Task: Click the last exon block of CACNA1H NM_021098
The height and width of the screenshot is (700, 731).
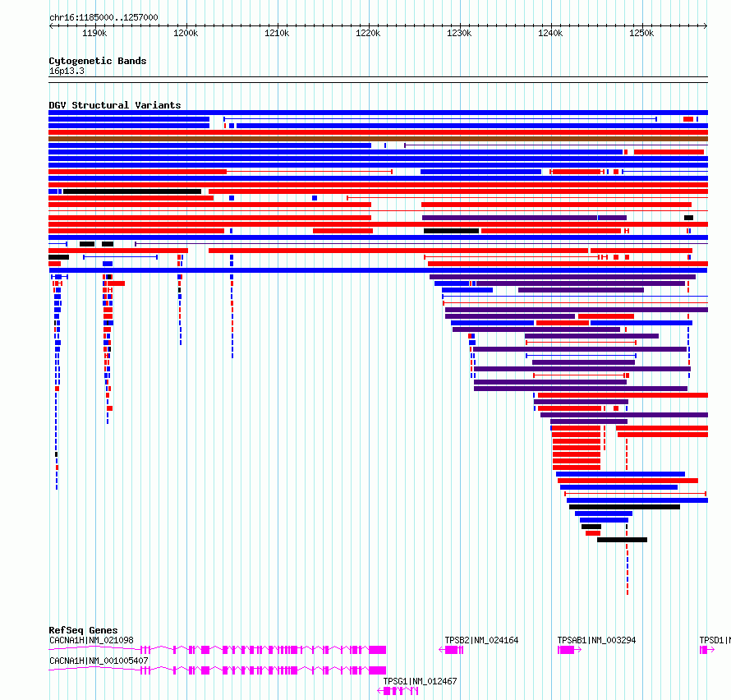Action: [378, 650]
